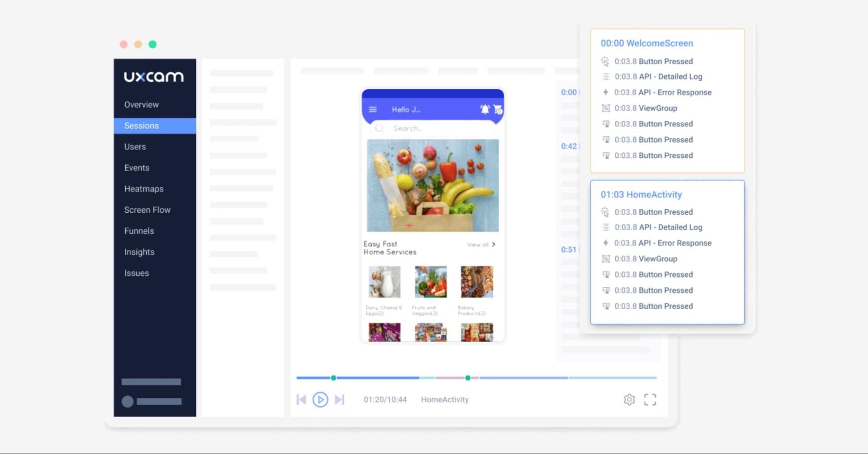
Task: Open the Issues section in the sidebar
Action: point(137,273)
